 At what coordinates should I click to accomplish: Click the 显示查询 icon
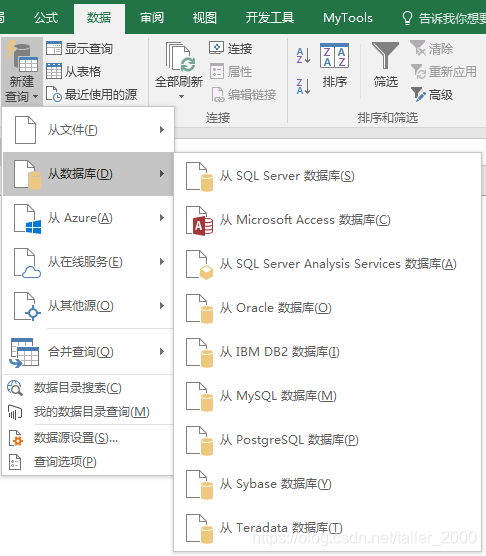click(x=54, y=48)
